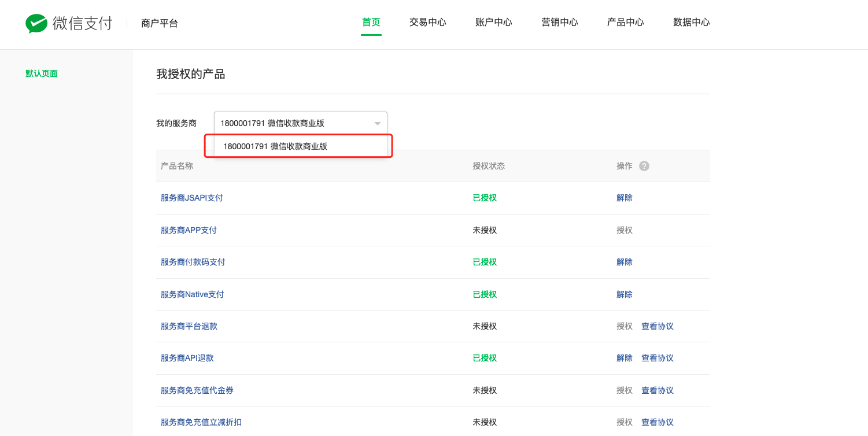Viewport: 868px width, 436px height.
Task: View the agreement for 服务商平台退款
Action: (x=658, y=326)
